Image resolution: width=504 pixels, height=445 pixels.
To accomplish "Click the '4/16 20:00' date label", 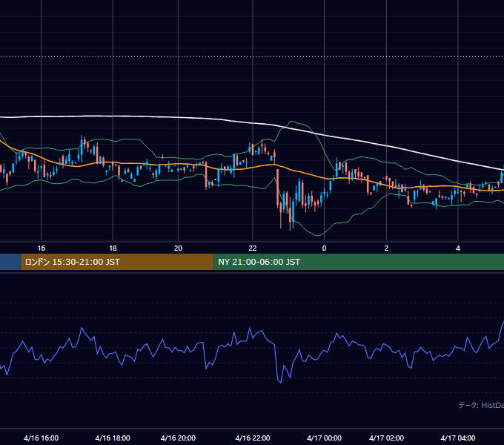I will point(178,438).
